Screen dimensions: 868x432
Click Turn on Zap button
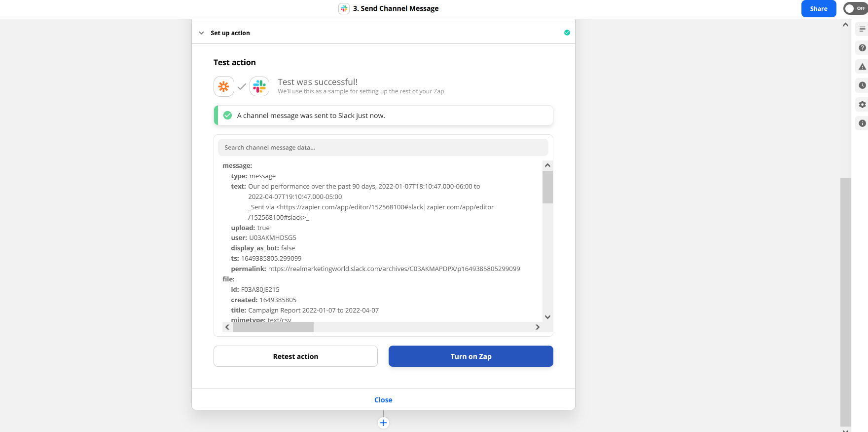point(470,356)
